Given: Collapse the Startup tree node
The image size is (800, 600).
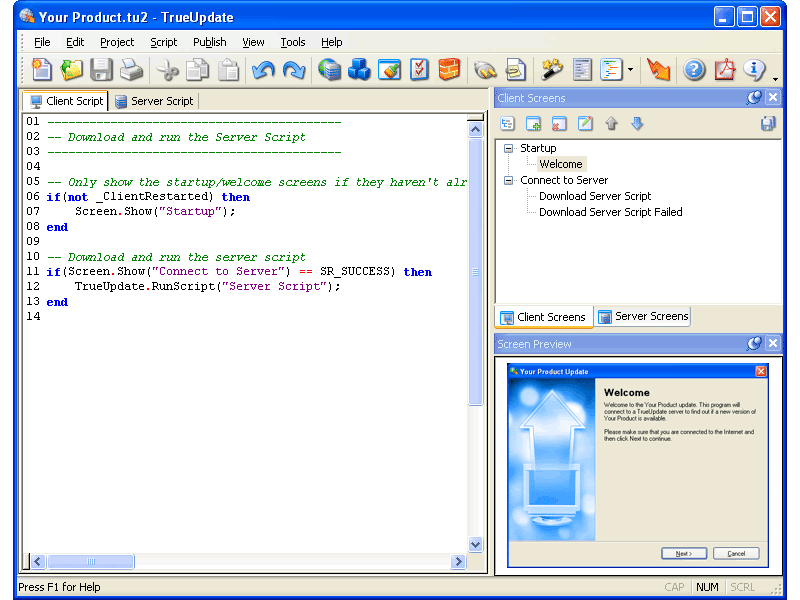Looking at the screenshot, I should pos(508,148).
